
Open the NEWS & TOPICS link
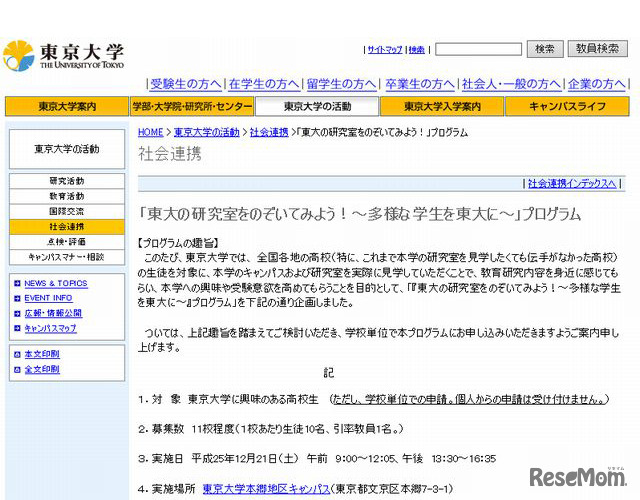click(56, 284)
